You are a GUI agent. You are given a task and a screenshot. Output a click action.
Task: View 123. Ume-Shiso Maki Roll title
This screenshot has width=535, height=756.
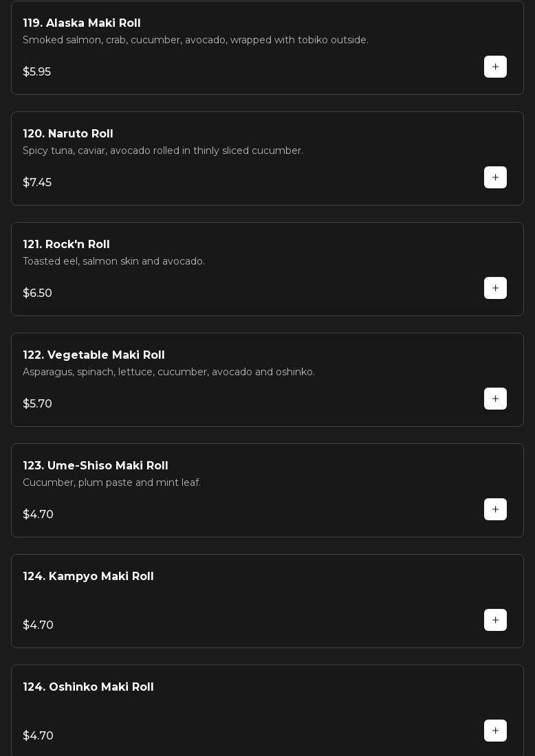click(96, 466)
